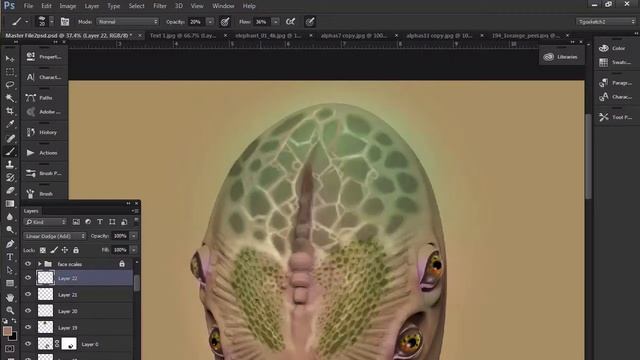Select the Rectangle shape tool
Image resolution: width=640 pixels, height=360 pixels.
click(x=10, y=283)
